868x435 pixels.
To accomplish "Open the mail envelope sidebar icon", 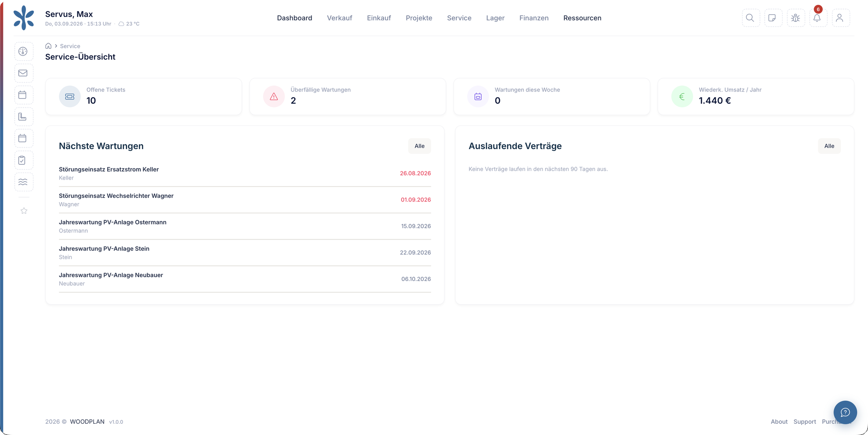I will [23, 73].
